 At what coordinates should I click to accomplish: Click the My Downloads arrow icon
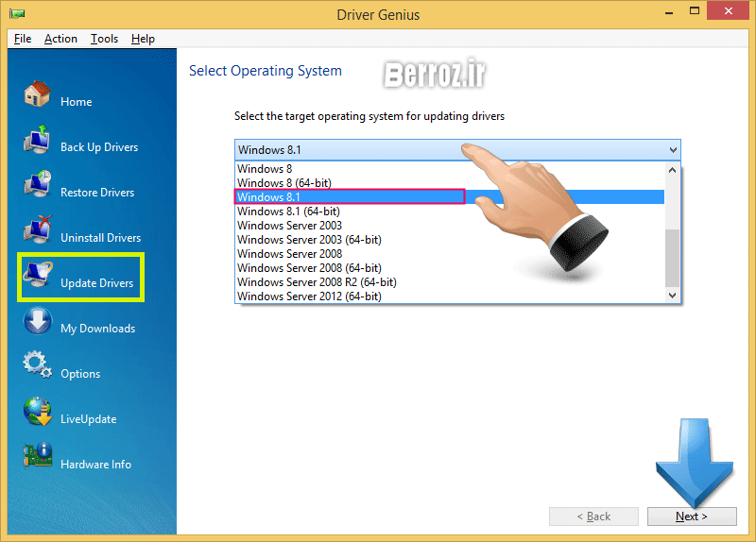(x=37, y=320)
